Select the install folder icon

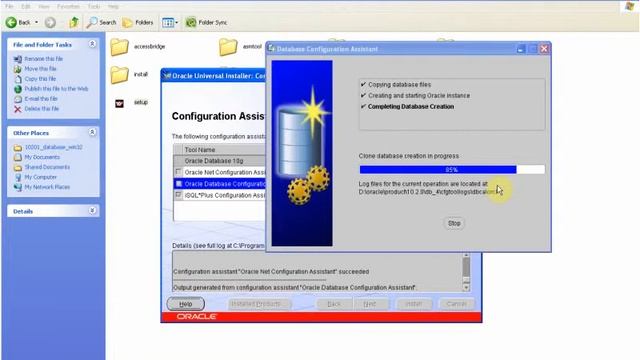120,75
